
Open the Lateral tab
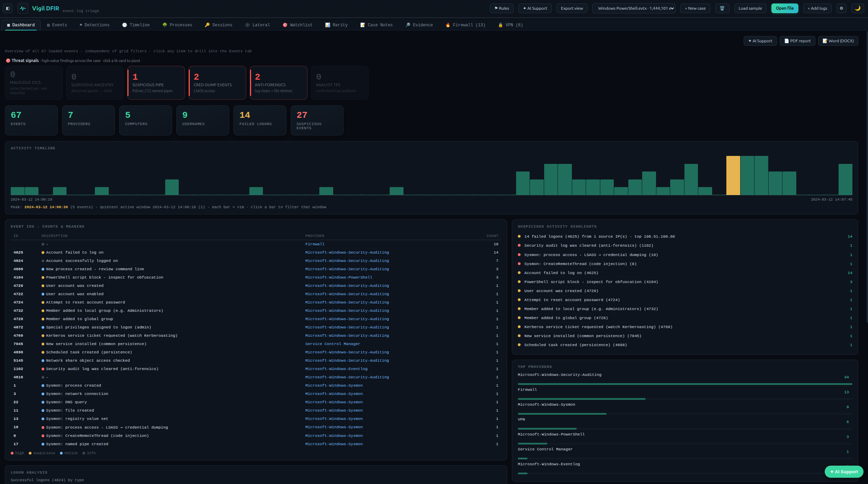[x=257, y=25]
